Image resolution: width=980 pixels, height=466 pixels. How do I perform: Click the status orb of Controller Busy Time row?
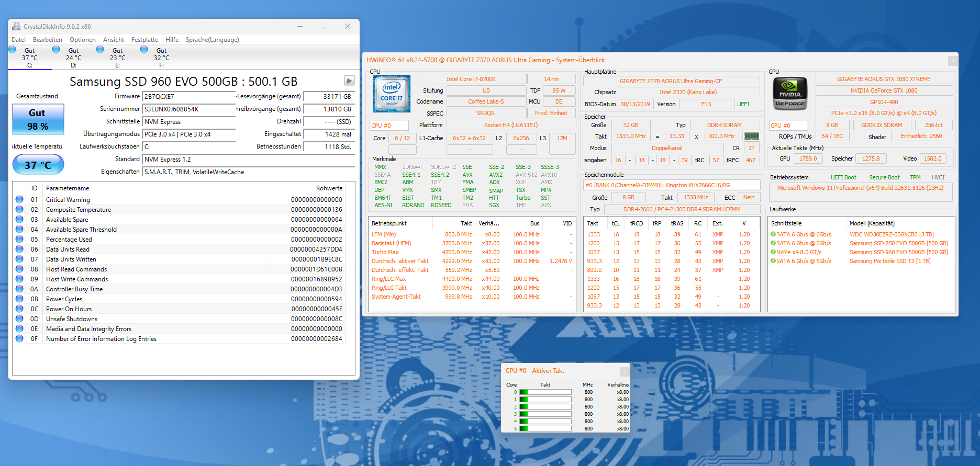19,289
